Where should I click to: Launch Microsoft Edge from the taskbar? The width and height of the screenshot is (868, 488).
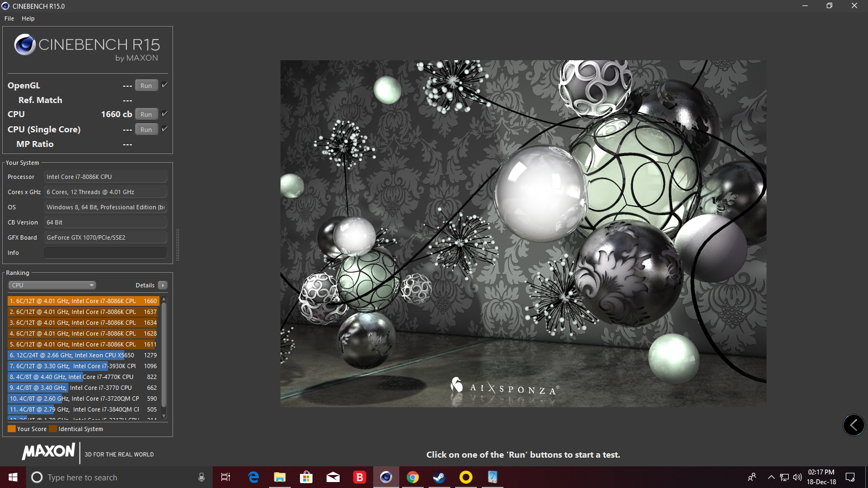253,477
